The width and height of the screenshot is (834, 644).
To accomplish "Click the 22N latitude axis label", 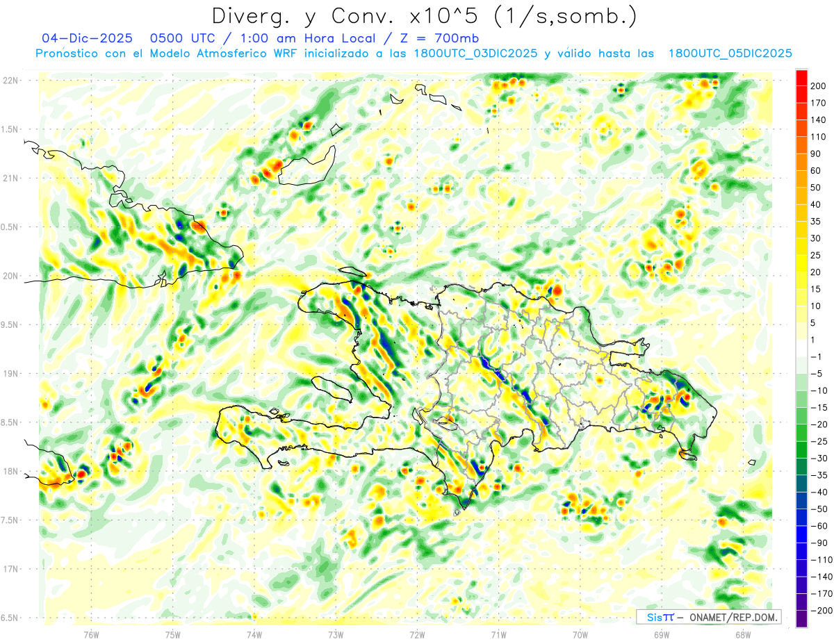I will pos(10,81).
